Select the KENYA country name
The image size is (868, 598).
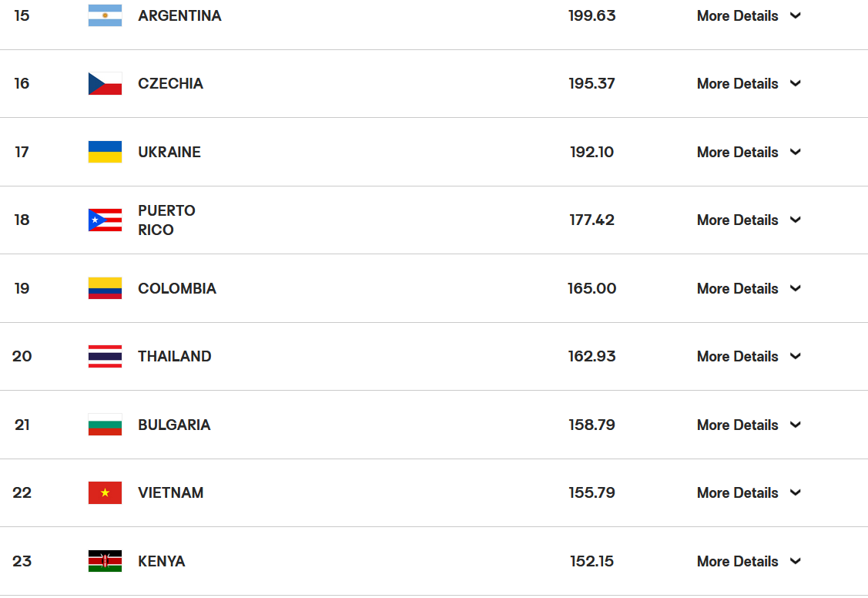(x=161, y=561)
